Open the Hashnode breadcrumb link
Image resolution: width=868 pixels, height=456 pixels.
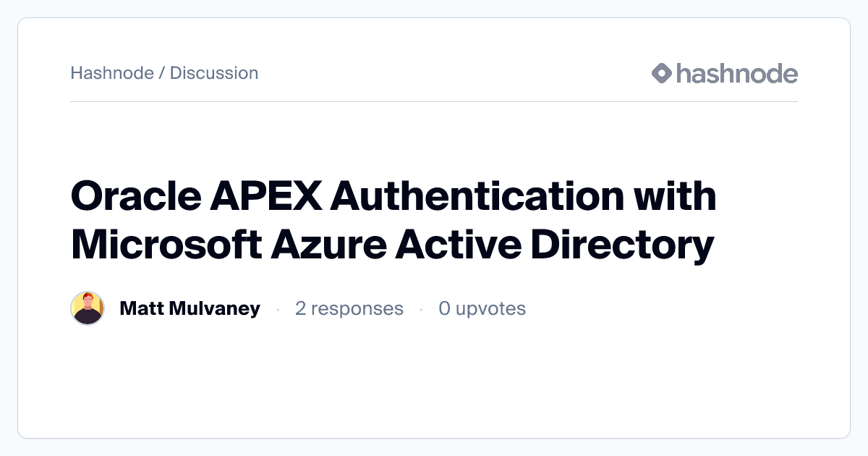112,73
